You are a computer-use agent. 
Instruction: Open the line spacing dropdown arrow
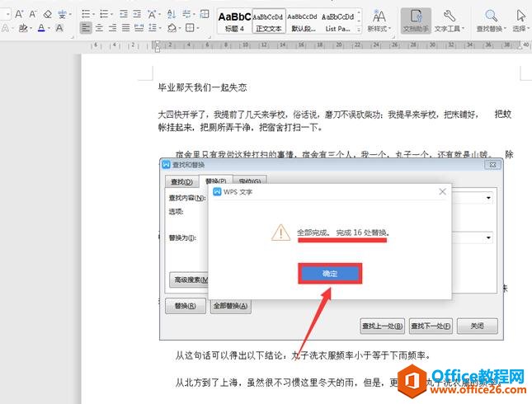click(x=160, y=28)
